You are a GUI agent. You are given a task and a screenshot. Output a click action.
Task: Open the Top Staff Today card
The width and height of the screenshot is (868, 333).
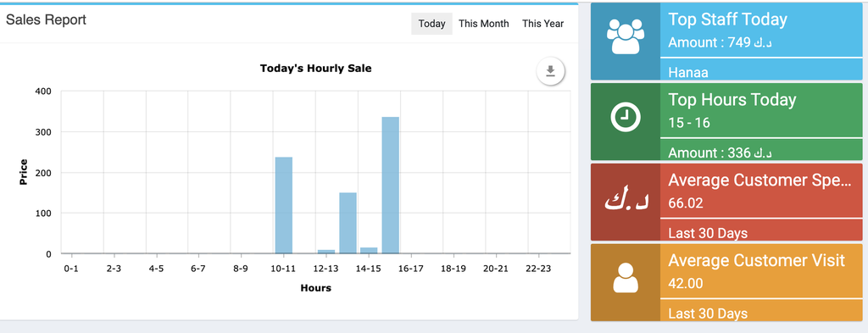[x=726, y=42]
